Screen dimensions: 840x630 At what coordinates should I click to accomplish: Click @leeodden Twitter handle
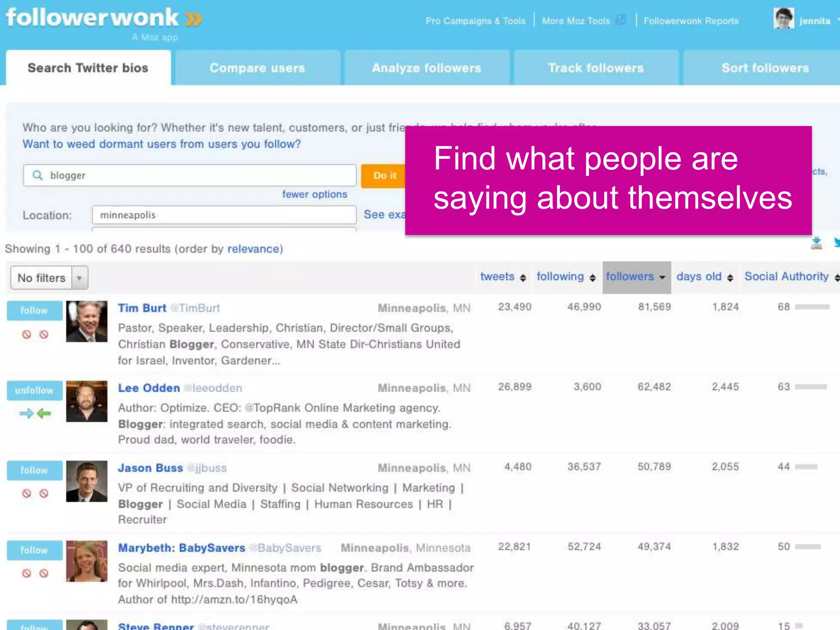[x=213, y=388]
